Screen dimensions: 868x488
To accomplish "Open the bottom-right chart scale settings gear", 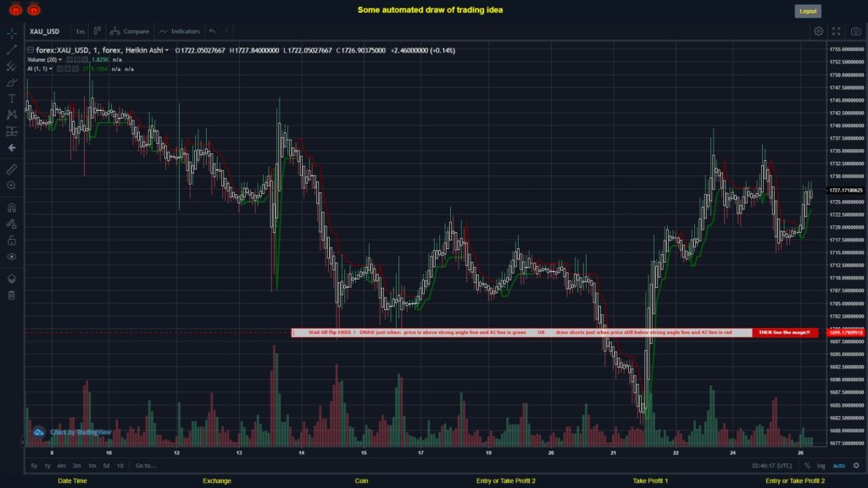I will click(856, 466).
